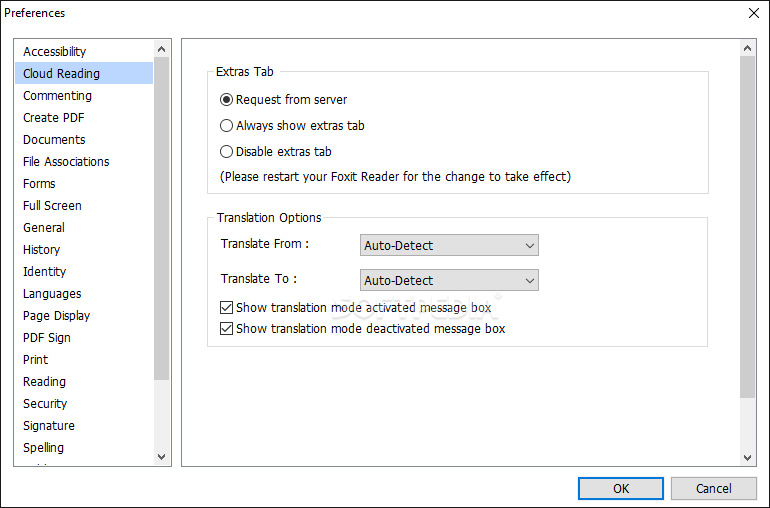Go to Documents preferences

(84, 140)
